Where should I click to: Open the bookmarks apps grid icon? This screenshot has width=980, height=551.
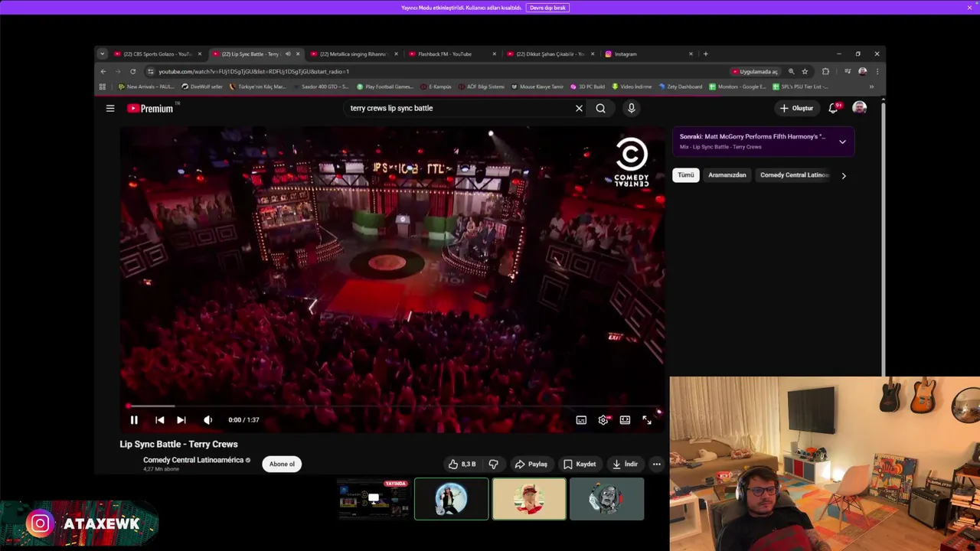point(103,87)
